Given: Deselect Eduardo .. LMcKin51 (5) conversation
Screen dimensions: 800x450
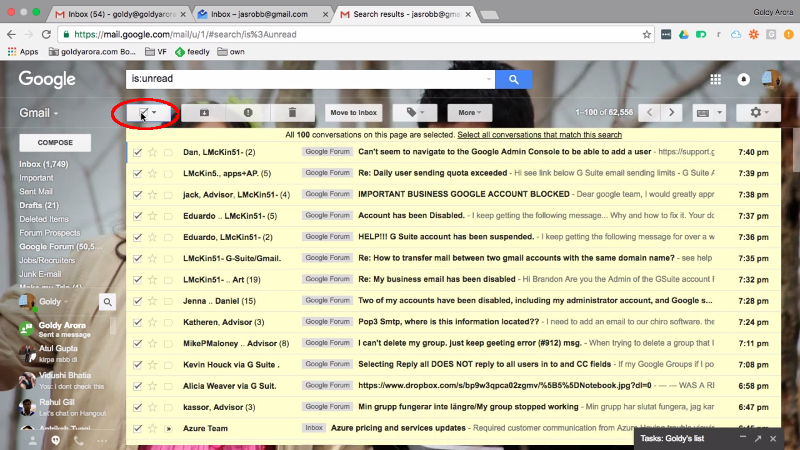Looking at the screenshot, I should pos(137,216).
